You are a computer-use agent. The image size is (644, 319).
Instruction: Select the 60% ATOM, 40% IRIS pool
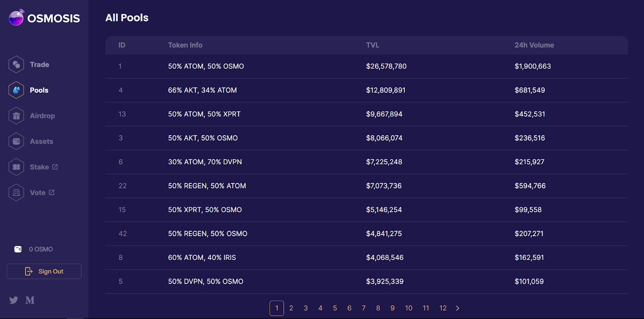pos(367,258)
